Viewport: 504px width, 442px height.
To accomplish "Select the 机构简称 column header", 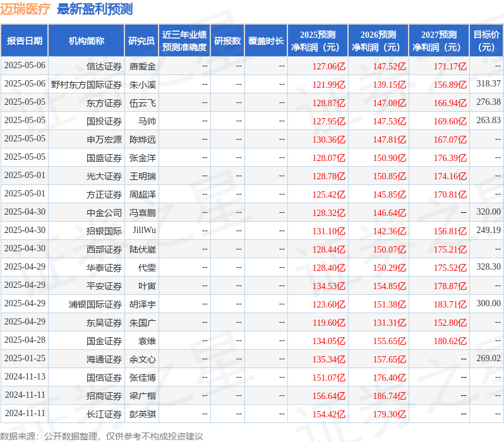I will tap(86, 41).
